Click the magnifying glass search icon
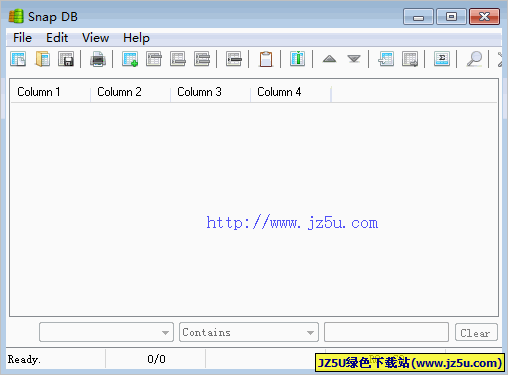This screenshot has height=375, width=508. coord(474,59)
